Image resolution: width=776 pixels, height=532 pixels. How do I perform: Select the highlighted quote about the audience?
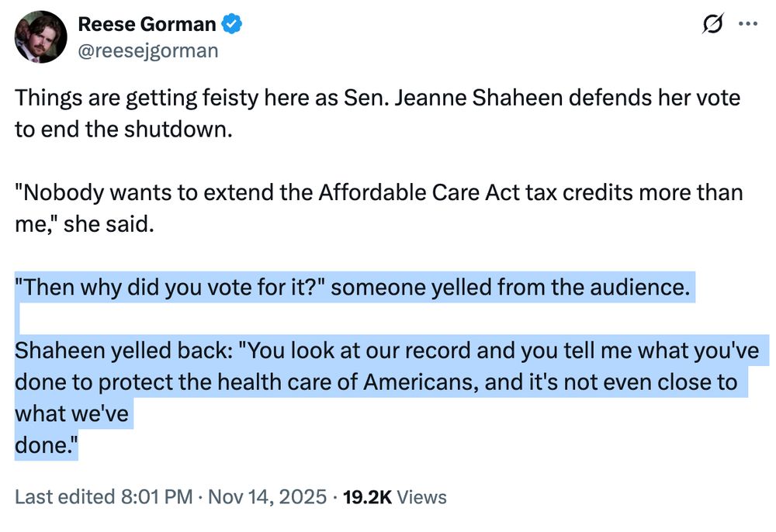[x=349, y=287]
